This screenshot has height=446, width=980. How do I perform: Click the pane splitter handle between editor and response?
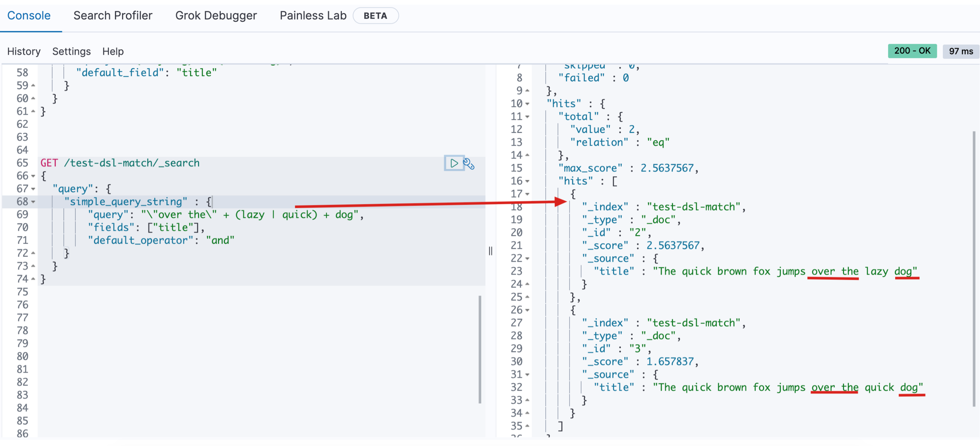tap(490, 251)
